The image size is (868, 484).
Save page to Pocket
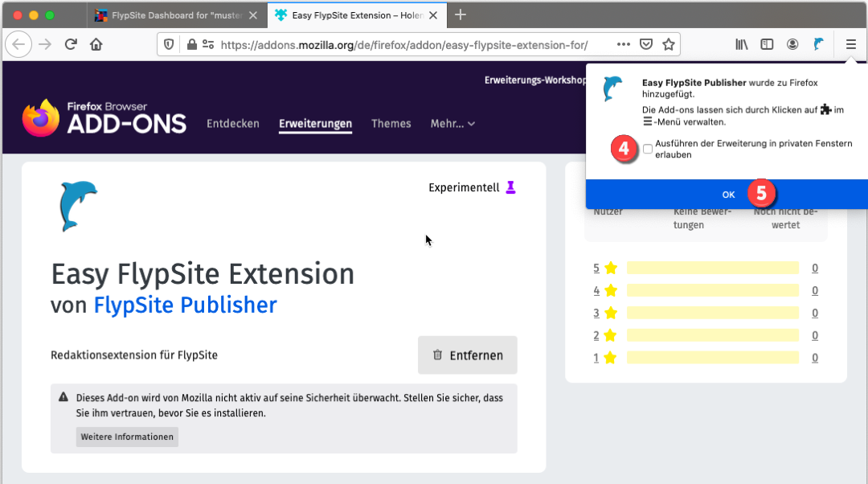646,44
